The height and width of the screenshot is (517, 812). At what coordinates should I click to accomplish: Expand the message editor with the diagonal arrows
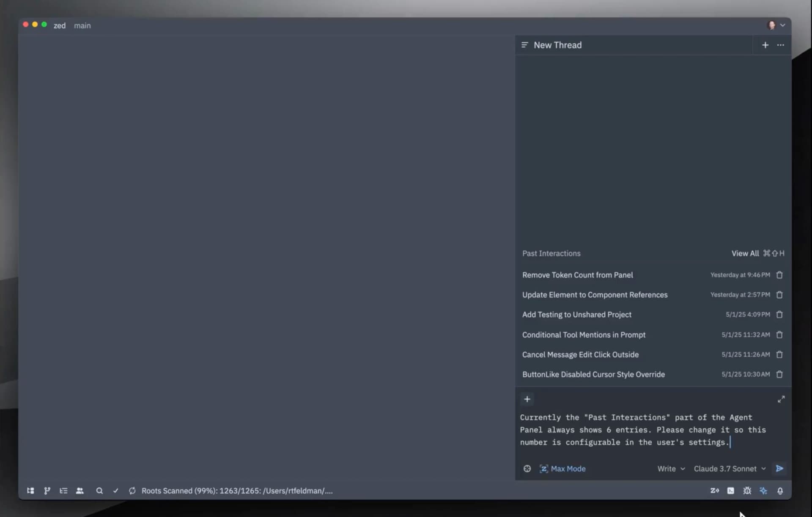[781, 399]
